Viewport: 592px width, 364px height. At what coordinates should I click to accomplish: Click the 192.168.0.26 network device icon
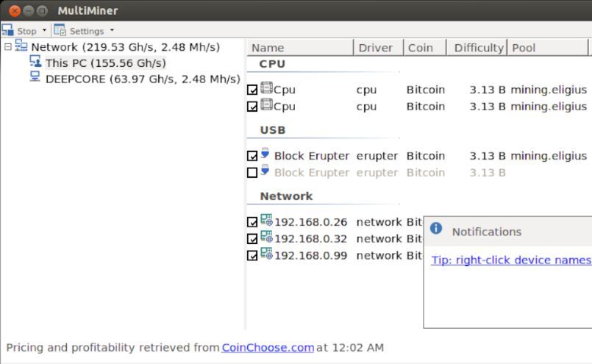pyautogui.click(x=266, y=221)
